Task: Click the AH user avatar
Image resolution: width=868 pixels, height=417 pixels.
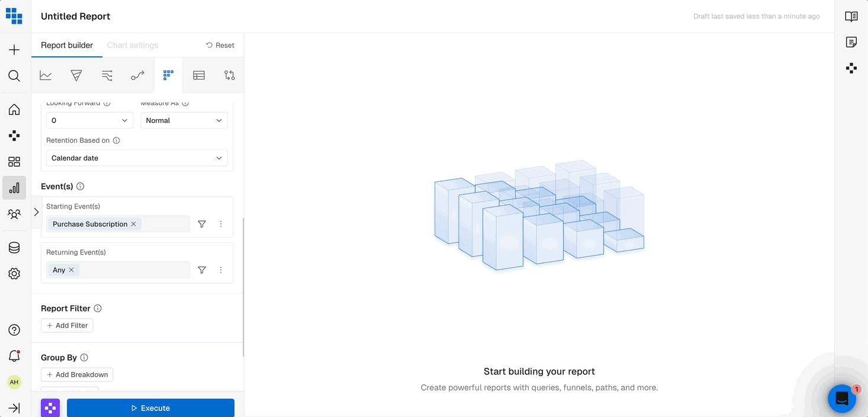Action: tap(14, 382)
